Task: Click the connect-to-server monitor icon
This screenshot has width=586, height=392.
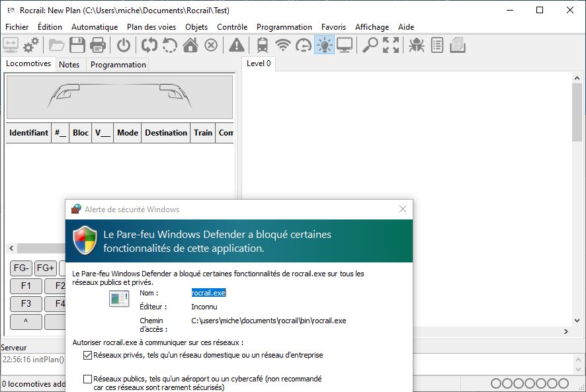Action: [11, 45]
